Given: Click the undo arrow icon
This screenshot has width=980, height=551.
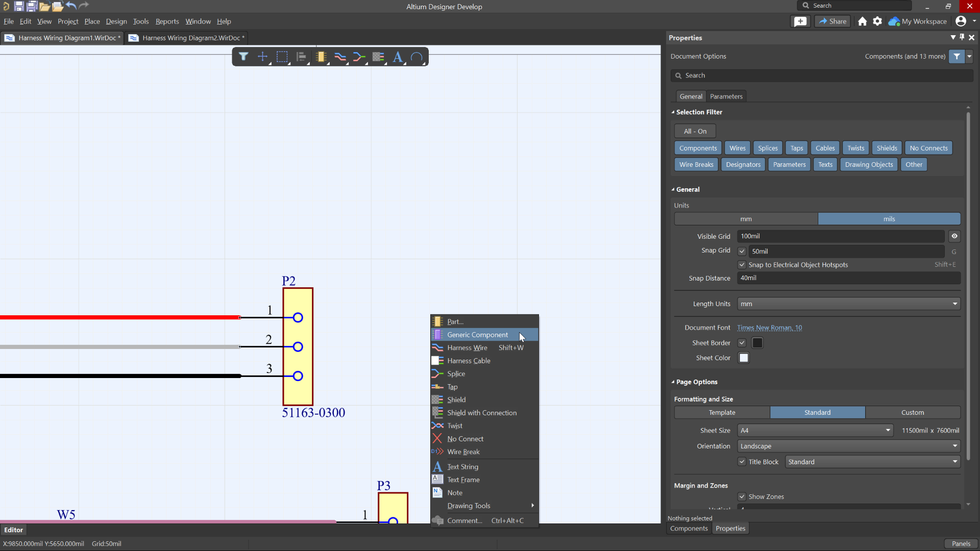Looking at the screenshot, I should 71,6.
